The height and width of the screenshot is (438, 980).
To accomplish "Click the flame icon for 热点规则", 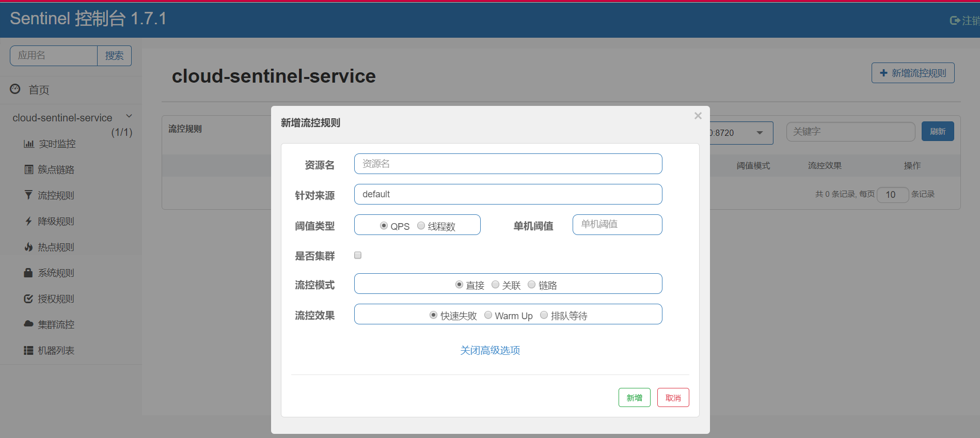I will coord(29,247).
